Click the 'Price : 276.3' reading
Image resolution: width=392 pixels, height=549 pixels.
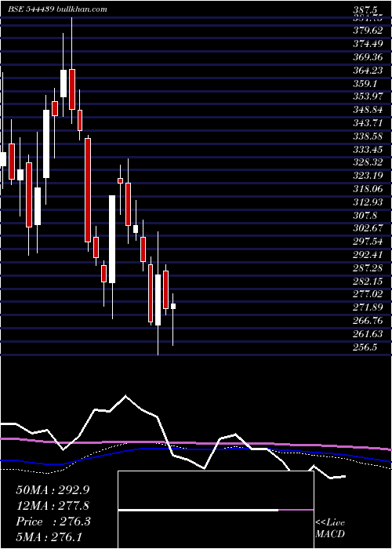click(x=53, y=522)
